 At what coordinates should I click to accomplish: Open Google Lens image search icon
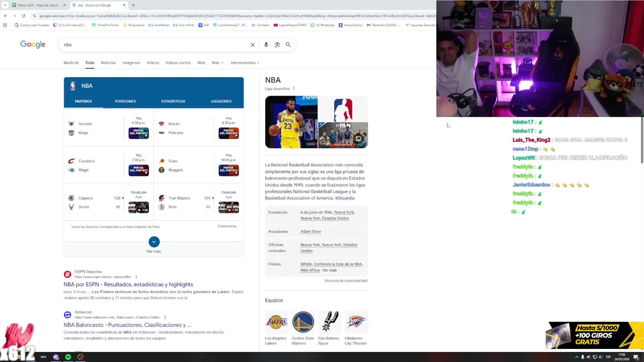click(277, 45)
